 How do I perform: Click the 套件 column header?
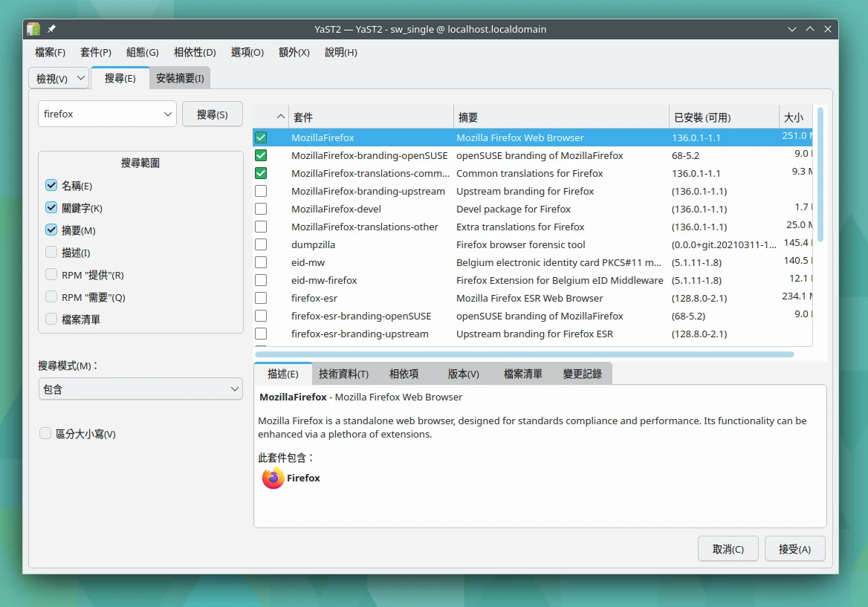[x=371, y=117]
